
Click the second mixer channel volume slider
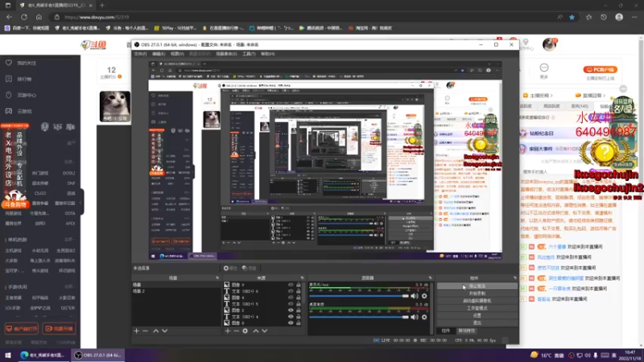[x=359, y=317]
